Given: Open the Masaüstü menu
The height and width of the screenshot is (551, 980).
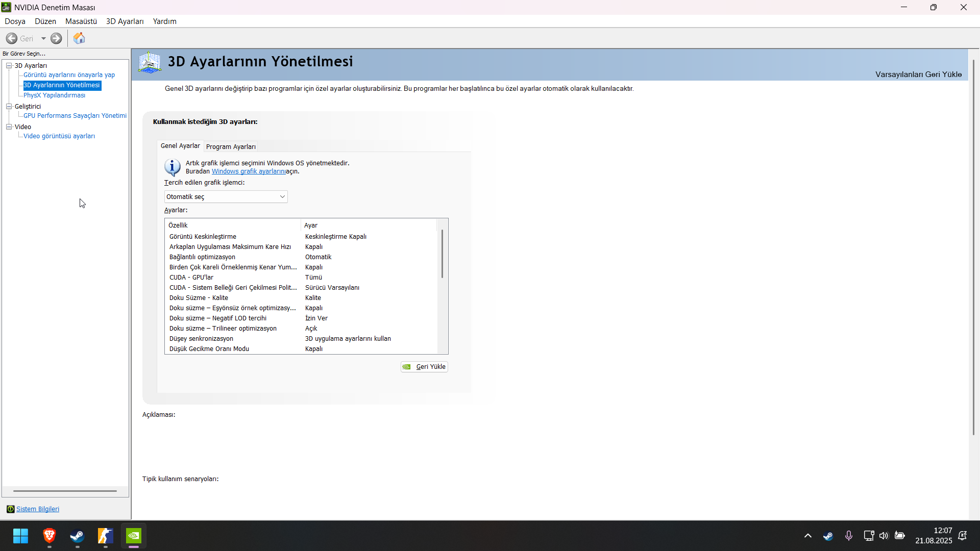Looking at the screenshot, I should 81,21.
